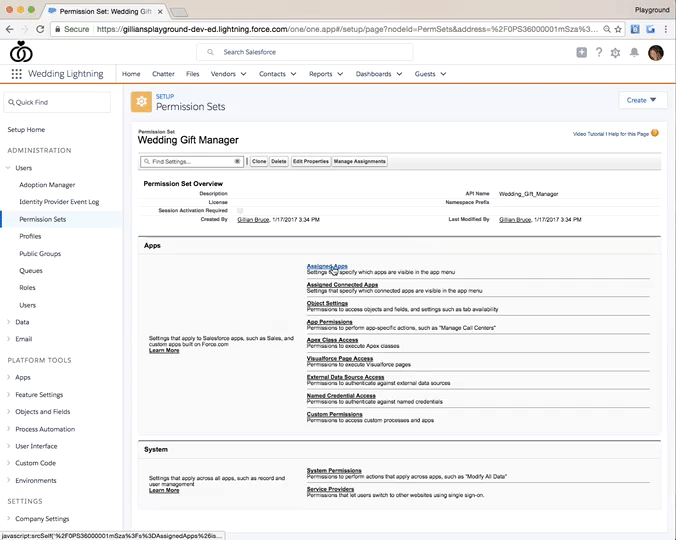Click the browser back arrow
Image resolution: width=676 pixels, height=540 pixels.
[x=9, y=29]
